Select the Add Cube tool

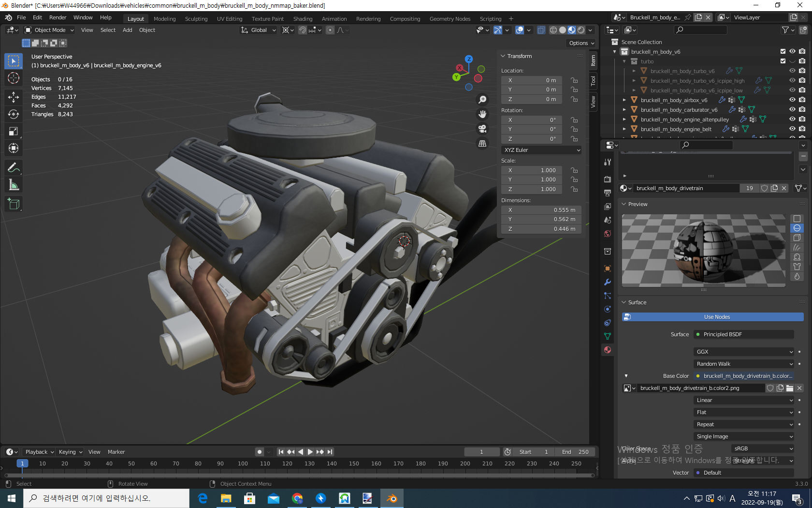14,204
